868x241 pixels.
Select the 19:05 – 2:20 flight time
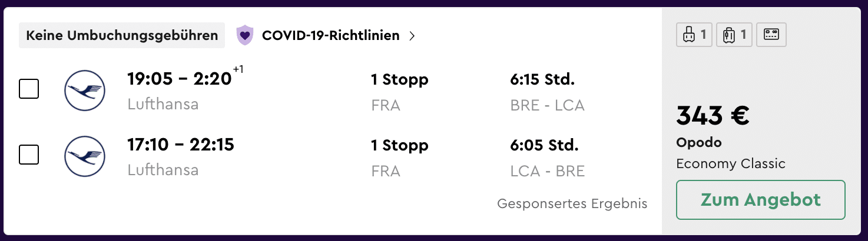tap(180, 79)
